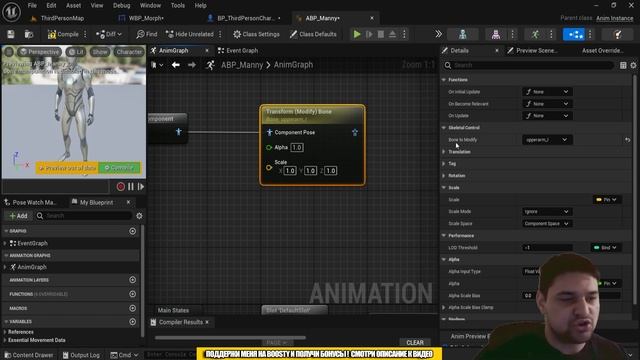Image resolution: width=640 pixels, height=360 pixels.
Task: Open Scale Mode dropdown
Action: coord(547,211)
